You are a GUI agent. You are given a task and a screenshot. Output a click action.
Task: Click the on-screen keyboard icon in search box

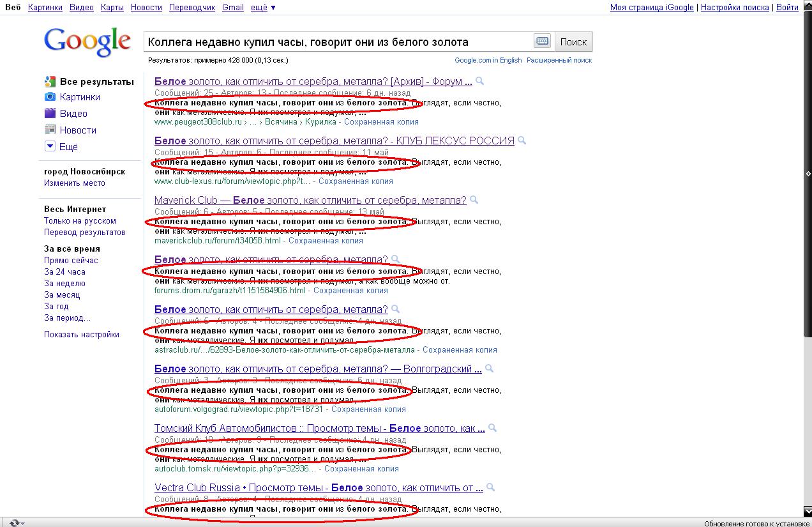[x=542, y=42]
